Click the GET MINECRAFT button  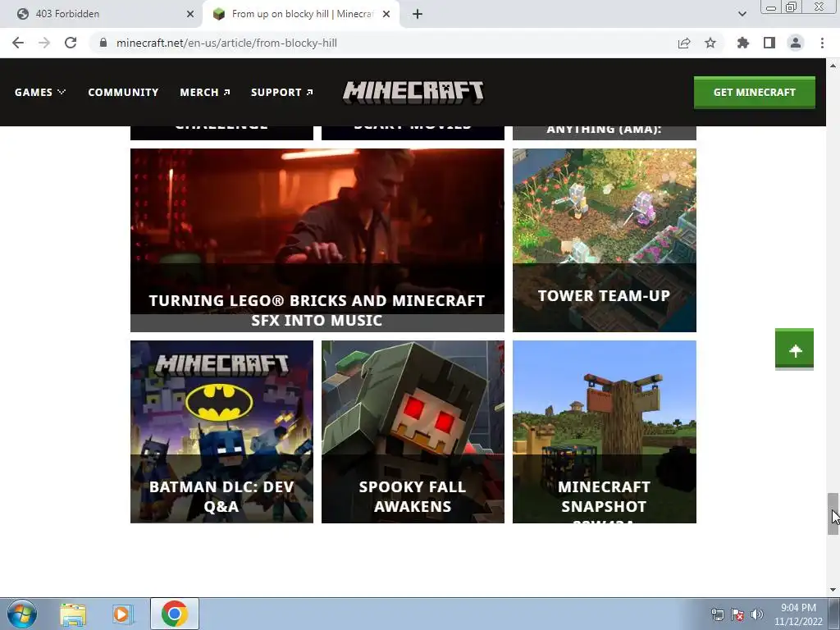click(755, 92)
